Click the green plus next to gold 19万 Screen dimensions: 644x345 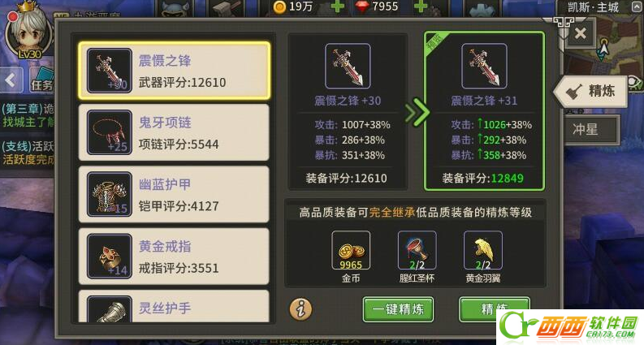coord(338,6)
